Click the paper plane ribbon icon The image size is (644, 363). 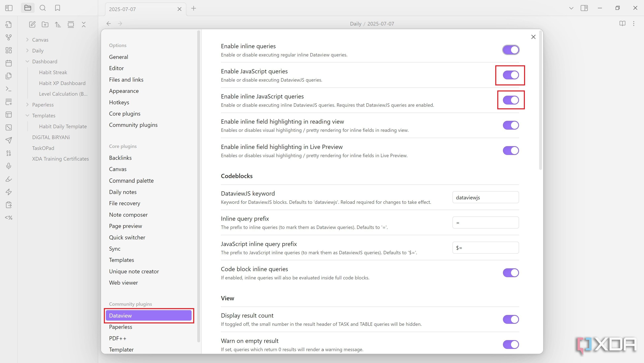(9, 140)
